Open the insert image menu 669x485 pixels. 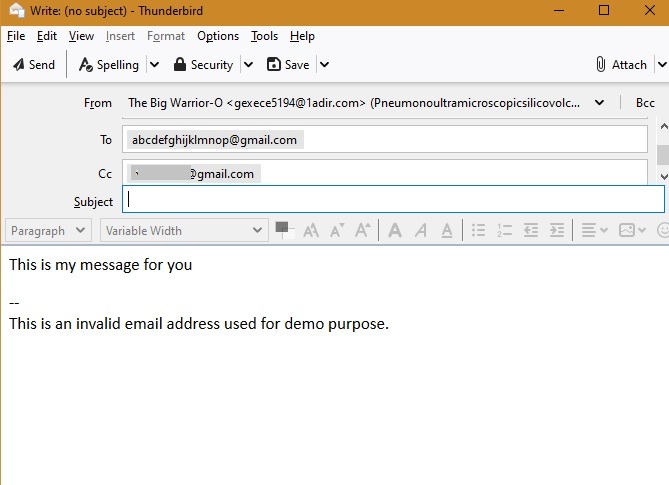pyautogui.click(x=632, y=230)
